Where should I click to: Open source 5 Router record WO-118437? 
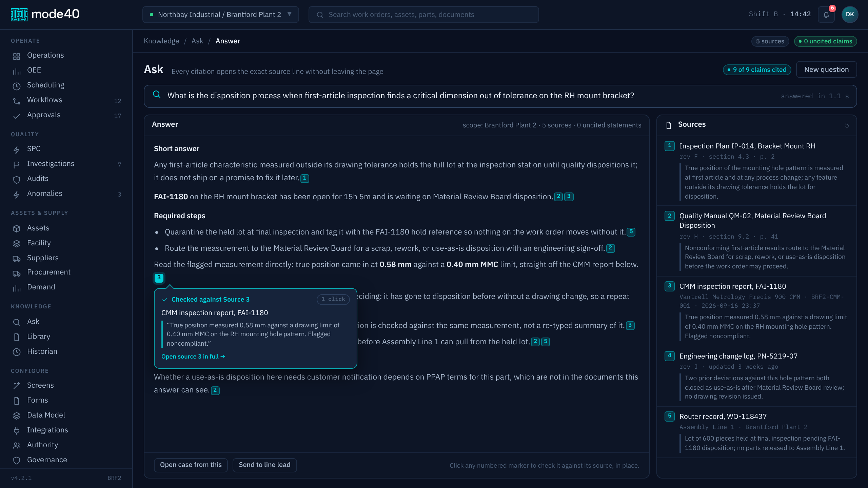[757, 432]
